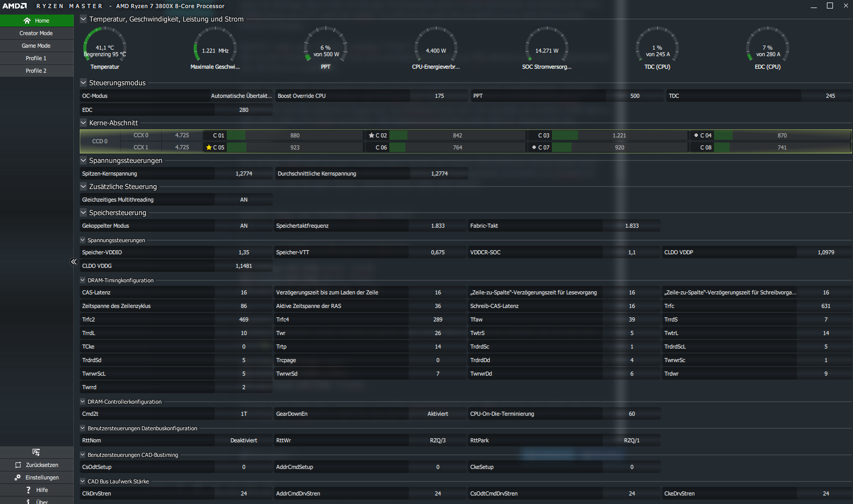Viewport: 853px width, 504px height.
Task: Collapse the Speichersteuerung section
Action: click(x=83, y=213)
